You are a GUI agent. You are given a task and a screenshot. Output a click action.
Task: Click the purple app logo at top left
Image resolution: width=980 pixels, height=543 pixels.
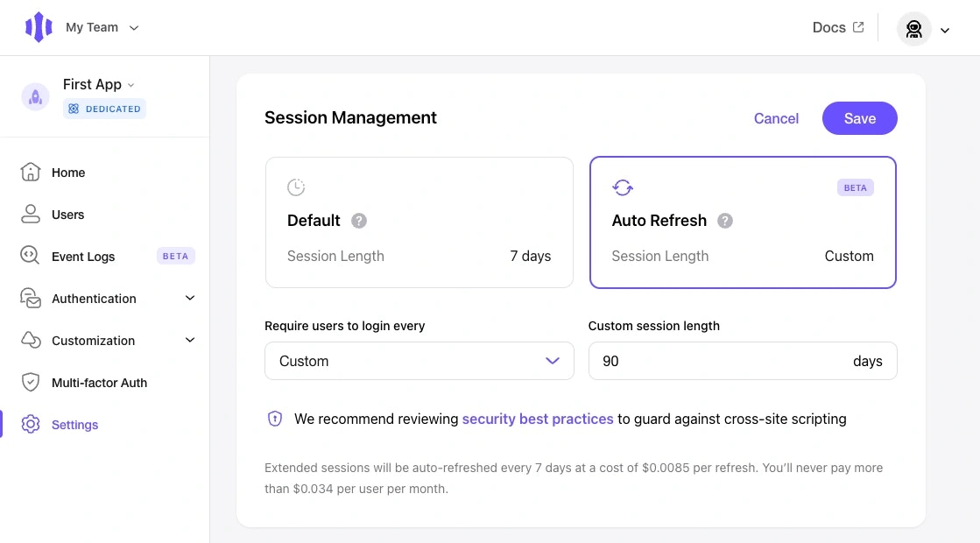click(39, 27)
